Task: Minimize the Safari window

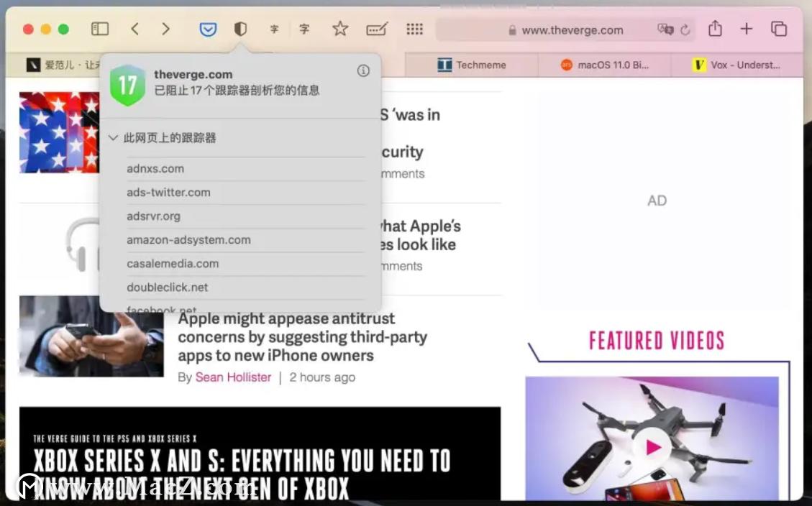Action: coord(45,29)
